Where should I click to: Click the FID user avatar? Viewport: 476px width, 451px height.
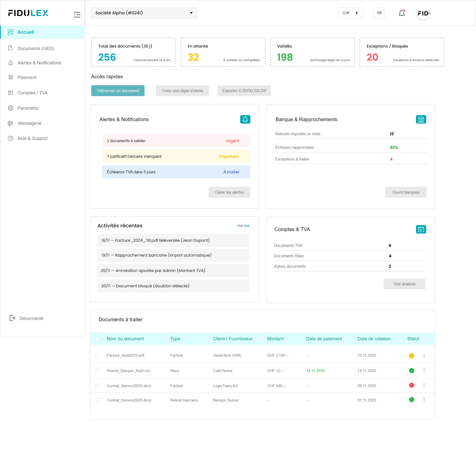[x=423, y=13]
